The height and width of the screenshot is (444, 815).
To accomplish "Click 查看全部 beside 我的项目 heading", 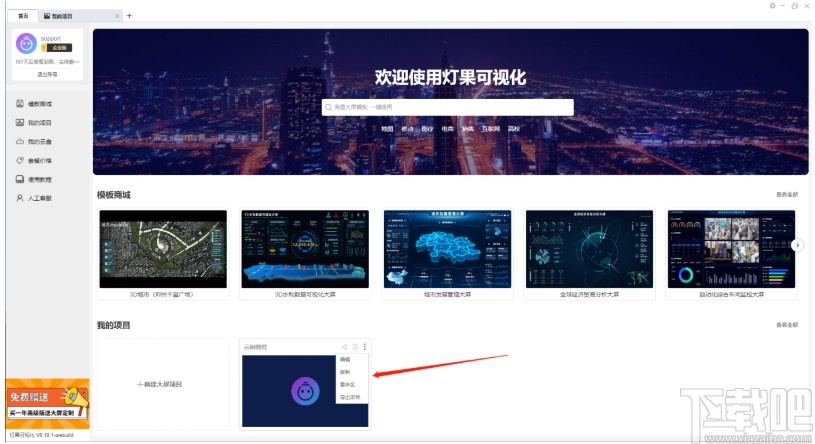I will tap(787, 324).
